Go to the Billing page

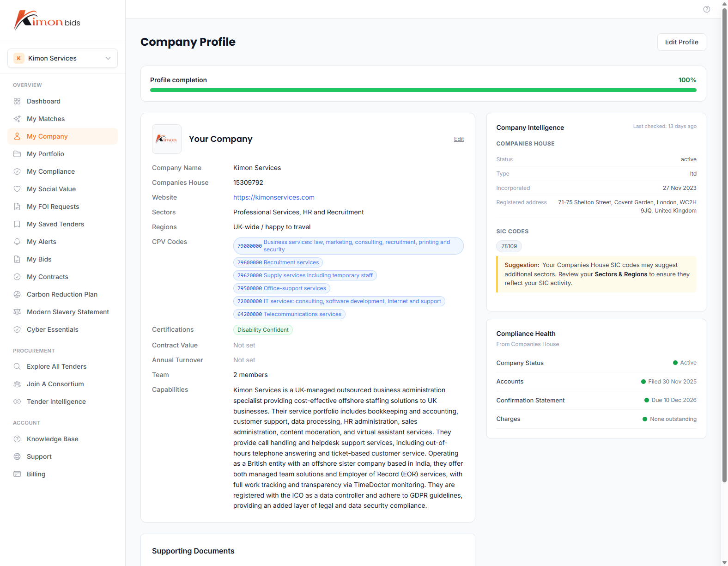[62, 474]
